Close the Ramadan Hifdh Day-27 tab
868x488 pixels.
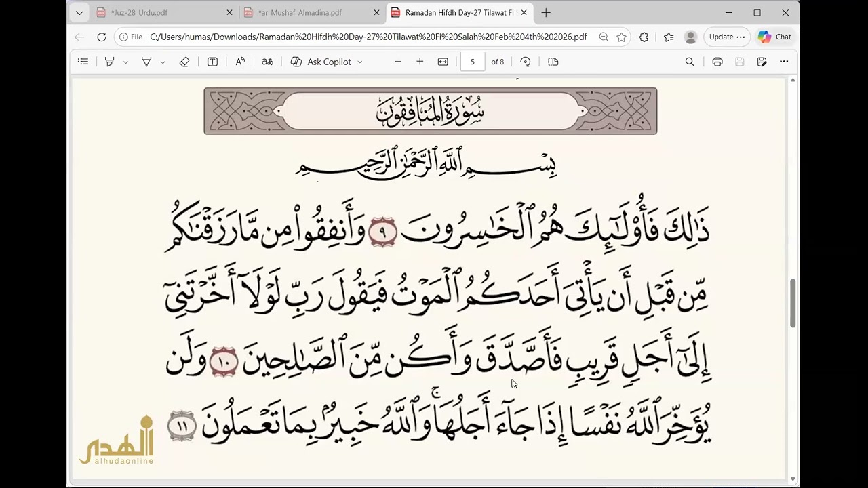(x=524, y=12)
